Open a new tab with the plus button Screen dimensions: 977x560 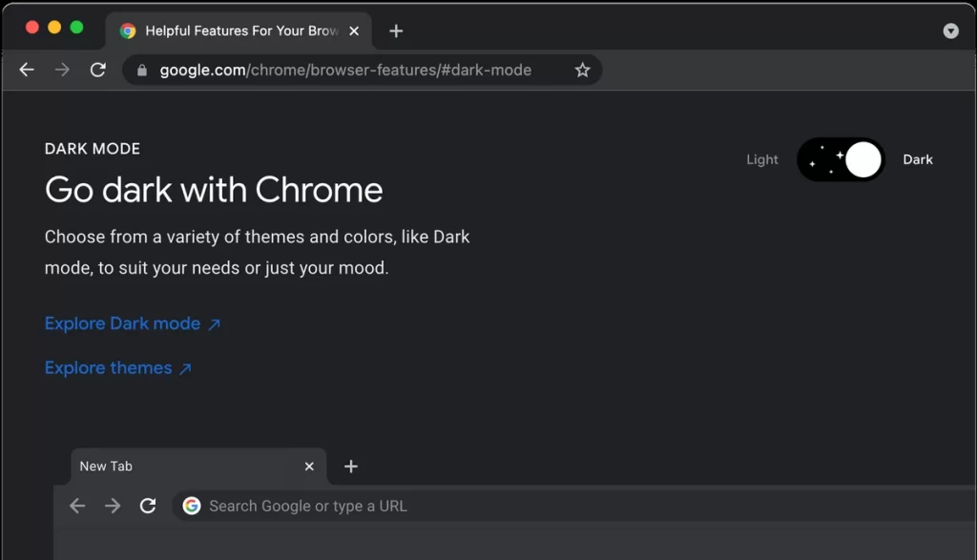click(x=396, y=30)
